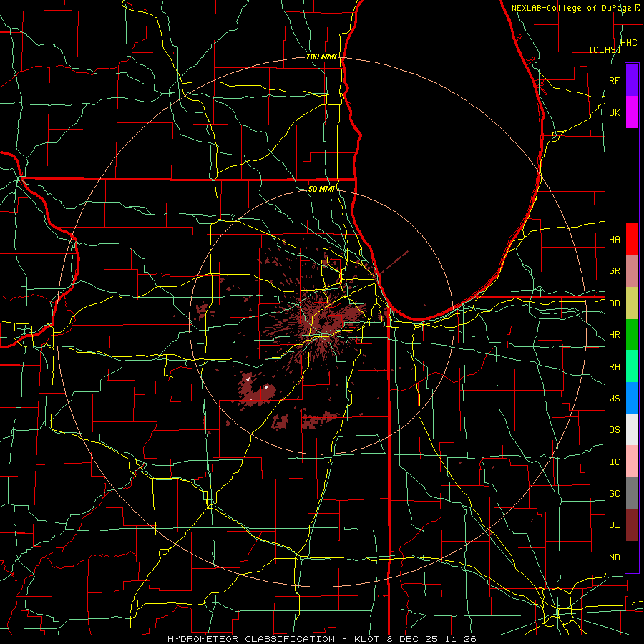Image resolution: width=644 pixels, height=644 pixels.
Task: Click the DS white legend swatch
Action: coord(632,429)
